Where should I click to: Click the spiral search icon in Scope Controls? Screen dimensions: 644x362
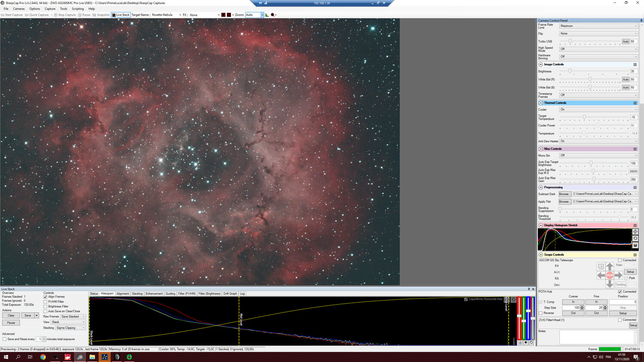point(601,266)
